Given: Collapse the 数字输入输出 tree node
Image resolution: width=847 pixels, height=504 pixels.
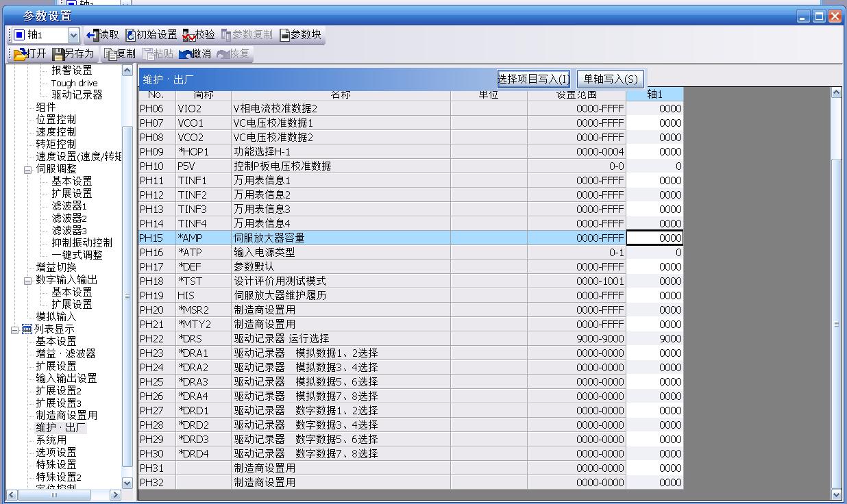Looking at the screenshot, I should [x=28, y=280].
